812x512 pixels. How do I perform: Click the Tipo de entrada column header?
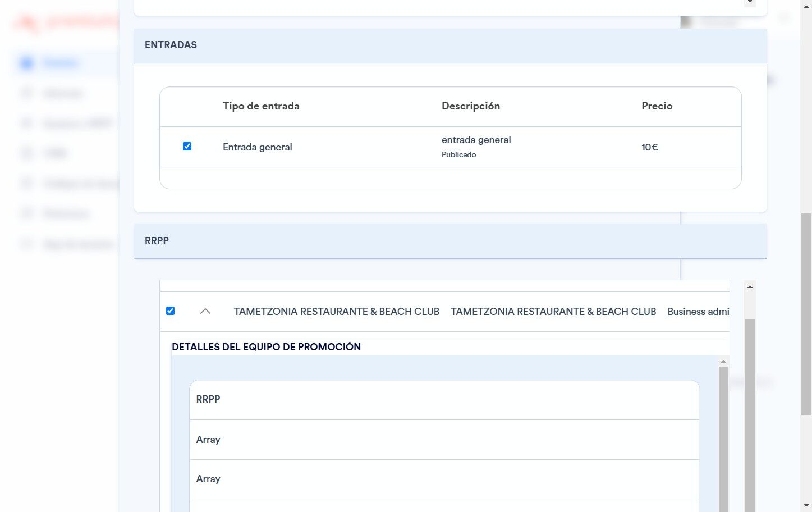pyautogui.click(x=261, y=106)
